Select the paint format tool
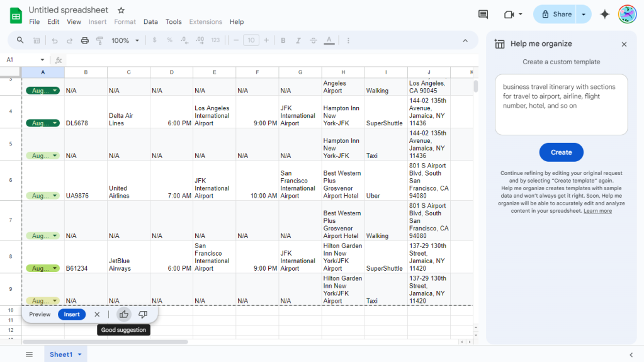 point(99,40)
